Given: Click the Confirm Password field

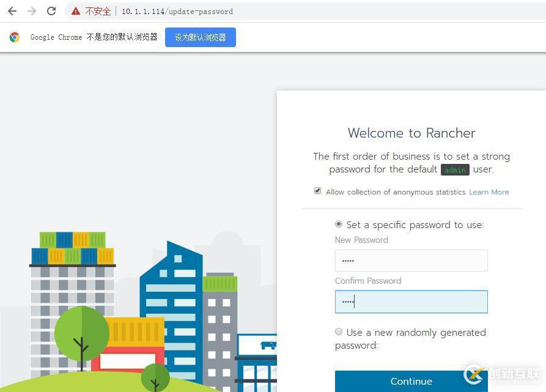Looking at the screenshot, I should click(411, 302).
